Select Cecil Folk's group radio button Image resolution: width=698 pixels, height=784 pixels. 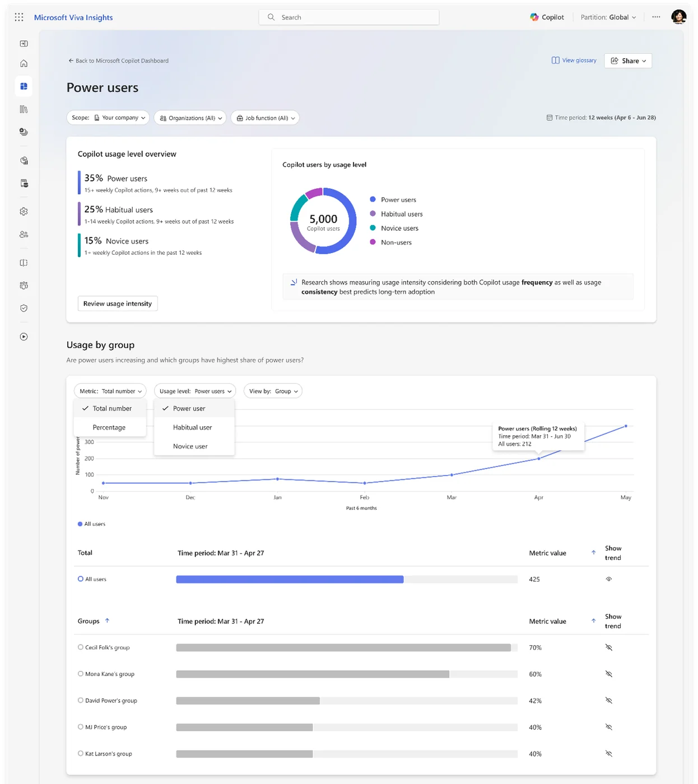pyautogui.click(x=81, y=647)
